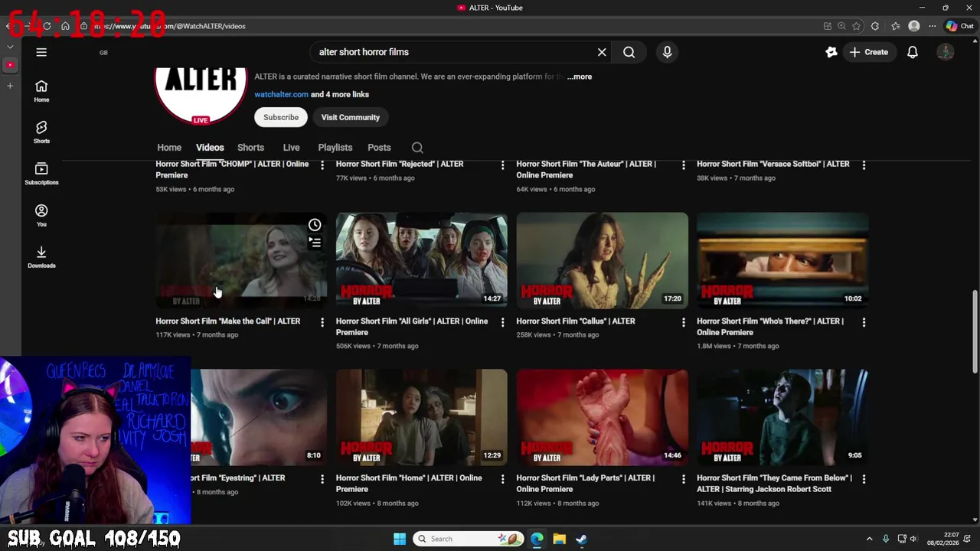Open the Windows Start menu
This screenshot has height=551, width=980.
point(400,539)
